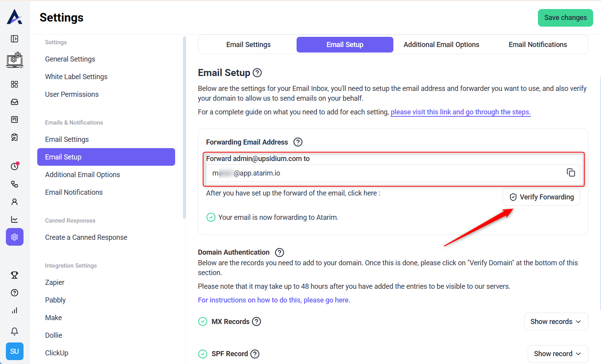Switch to the Email Notifications tab

tap(538, 45)
